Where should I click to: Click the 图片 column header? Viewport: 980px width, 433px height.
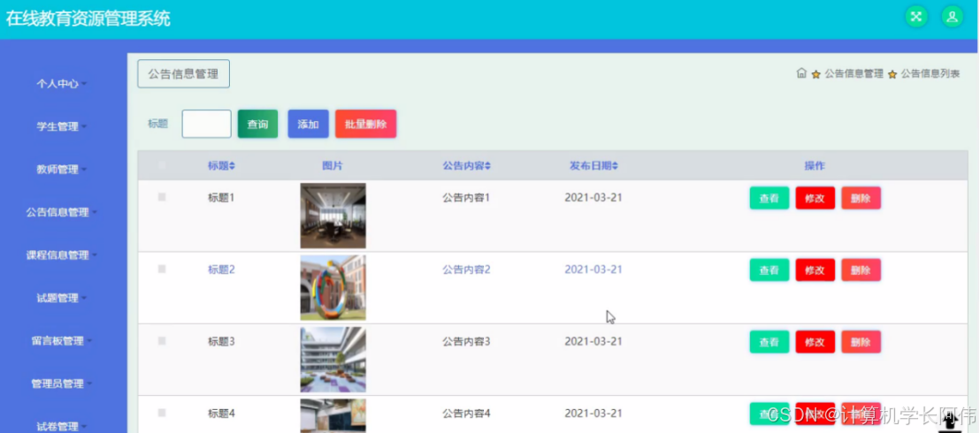tap(333, 165)
